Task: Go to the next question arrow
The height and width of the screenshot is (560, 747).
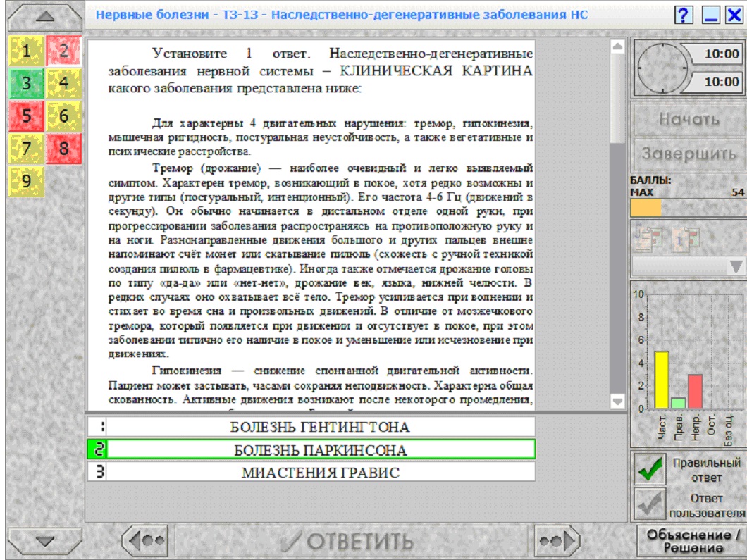Action: pyautogui.click(x=557, y=540)
